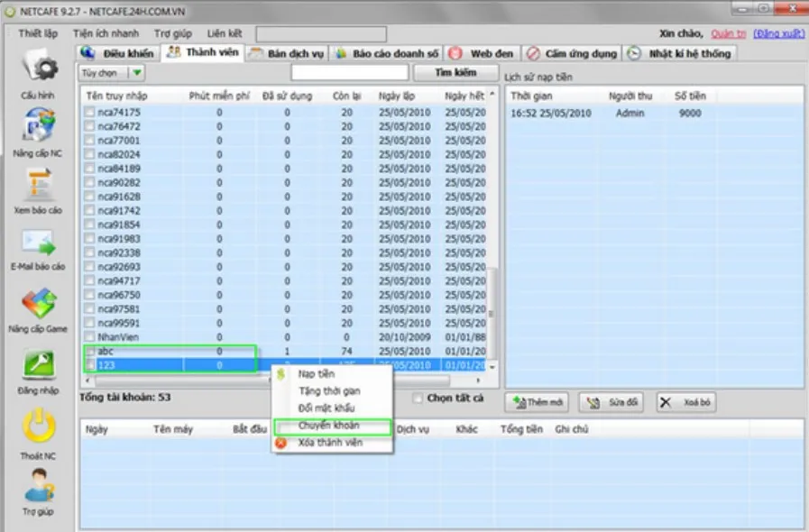Screen dimensions: 809x532
Task: Click the Đăng nhập sidebar icon
Action: [38, 366]
